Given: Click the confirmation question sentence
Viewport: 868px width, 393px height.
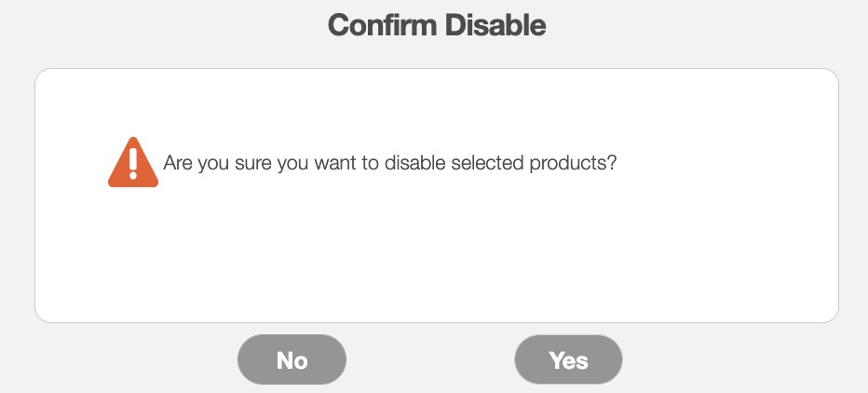Looking at the screenshot, I should point(389,163).
